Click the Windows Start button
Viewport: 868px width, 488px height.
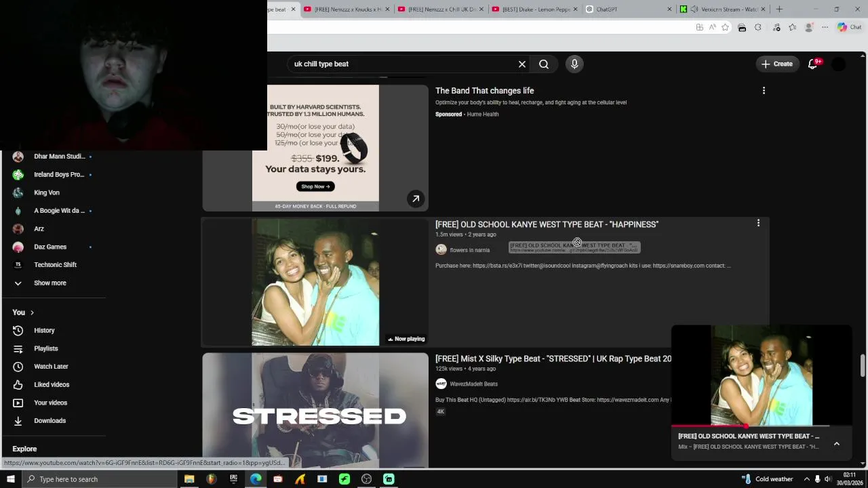tap(10, 479)
